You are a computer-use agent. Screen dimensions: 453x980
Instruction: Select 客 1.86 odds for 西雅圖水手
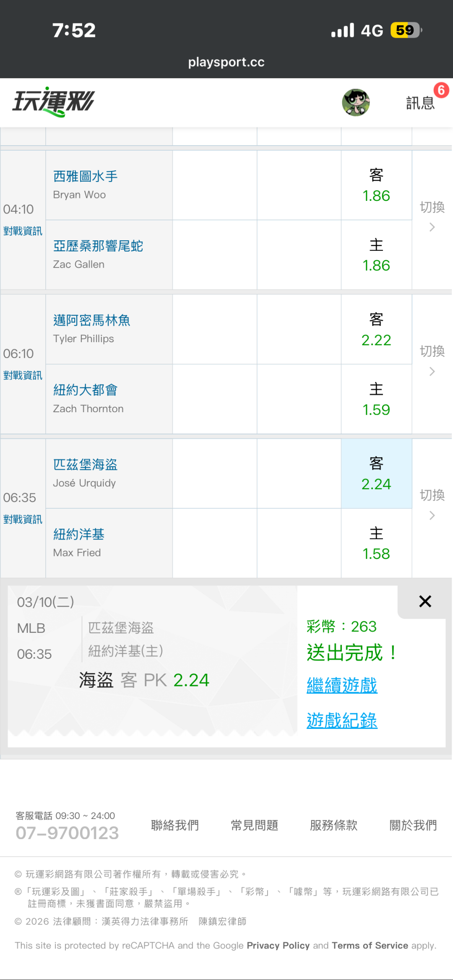376,185
